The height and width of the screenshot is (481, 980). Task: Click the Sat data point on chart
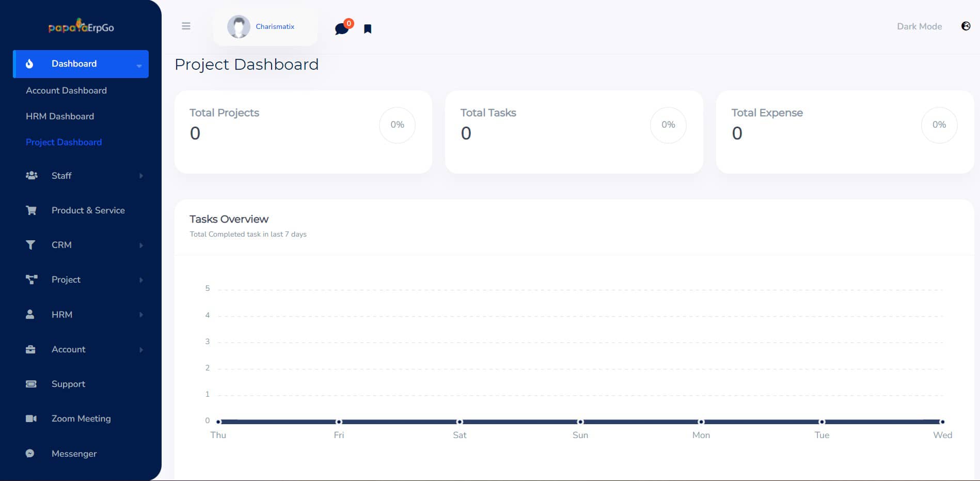[460, 422]
